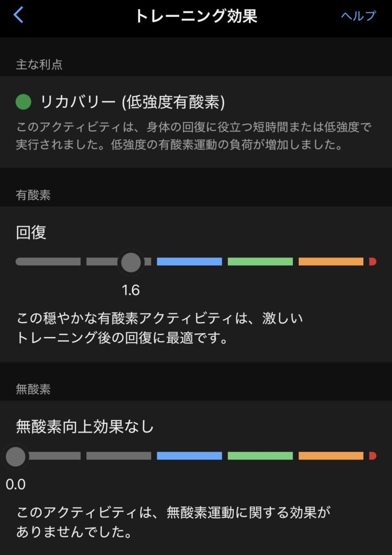392x555 pixels.
Task: Click the first gray segment on aerobic bar
Action: click(48, 262)
